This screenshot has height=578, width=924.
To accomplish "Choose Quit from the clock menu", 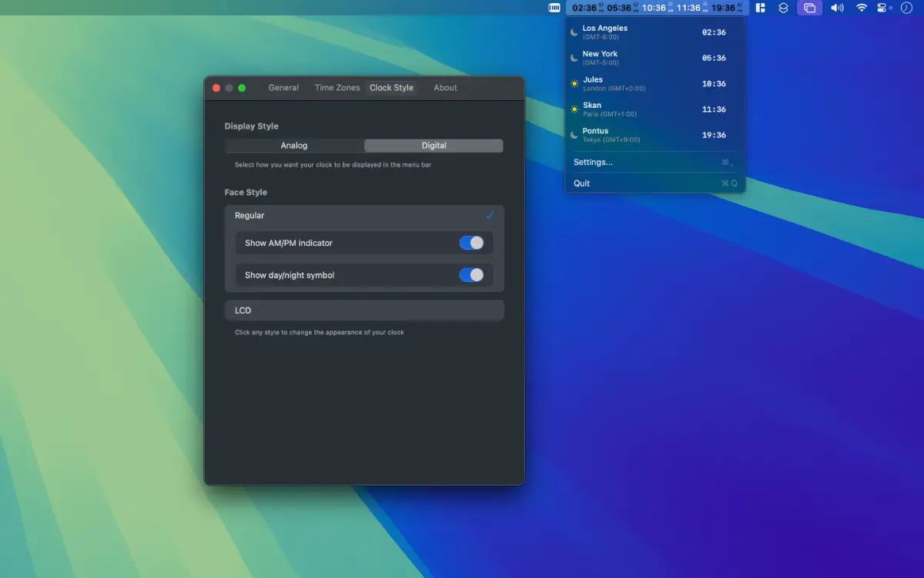I will pos(582,183).
